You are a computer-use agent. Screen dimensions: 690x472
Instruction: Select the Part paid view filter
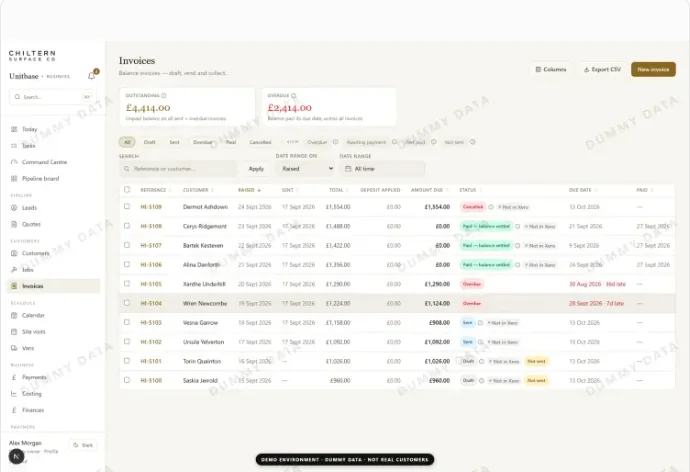[415, 142]
